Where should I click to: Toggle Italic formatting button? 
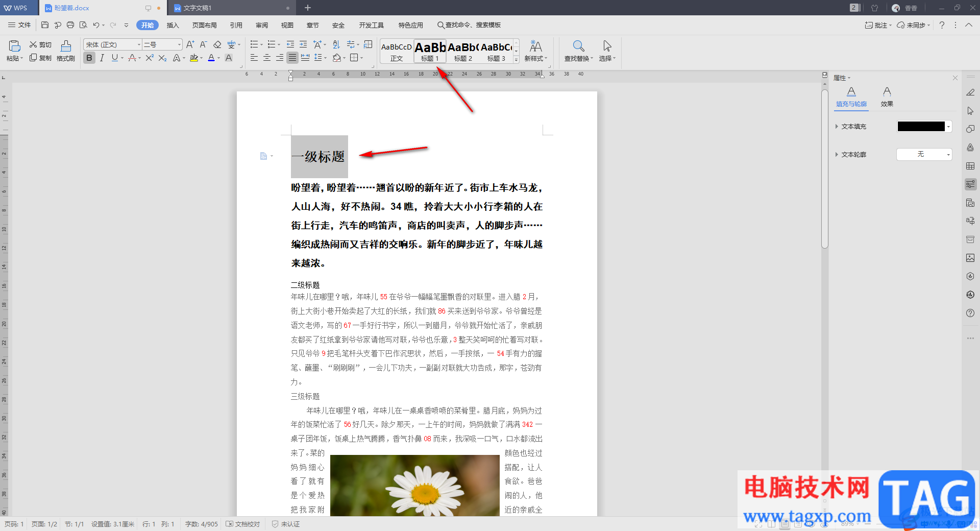click(x=102, y=58)
